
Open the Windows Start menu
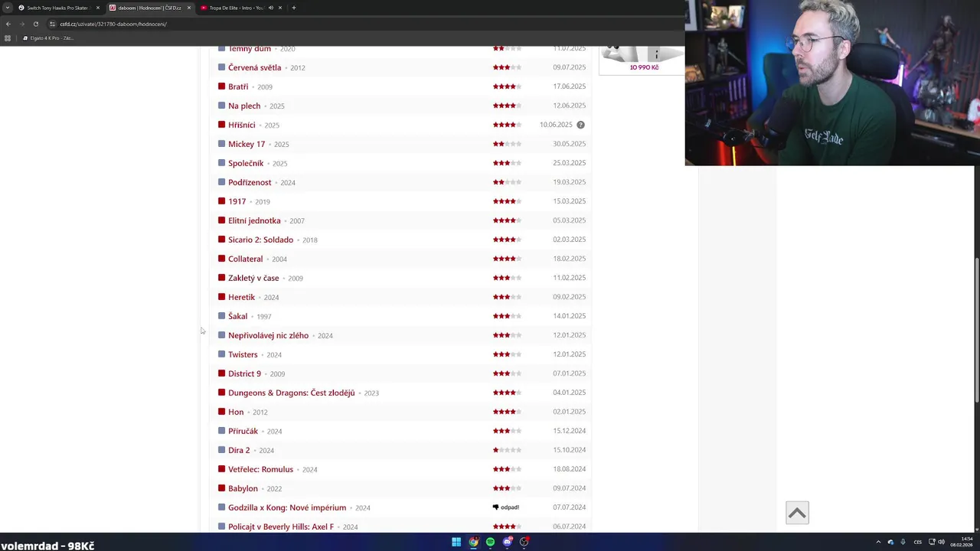[456, 542]
